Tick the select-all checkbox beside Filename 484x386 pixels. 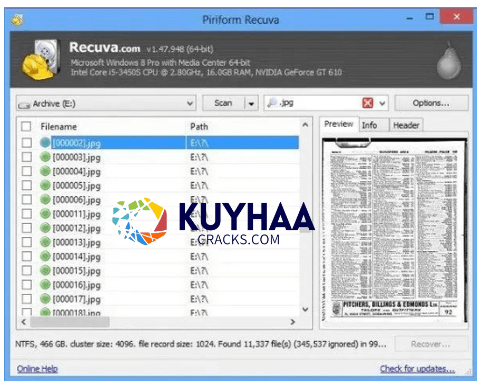(26, 126)
